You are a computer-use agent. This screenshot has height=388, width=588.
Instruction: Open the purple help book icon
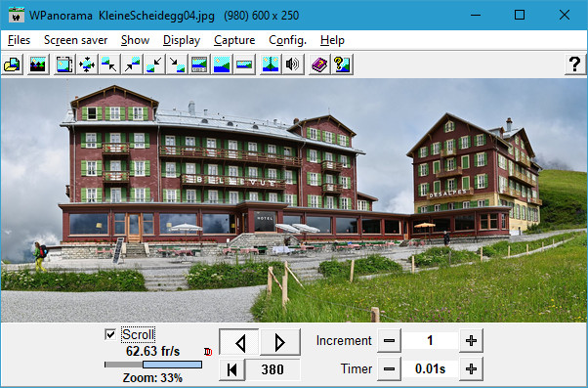(x=319, y=65)
